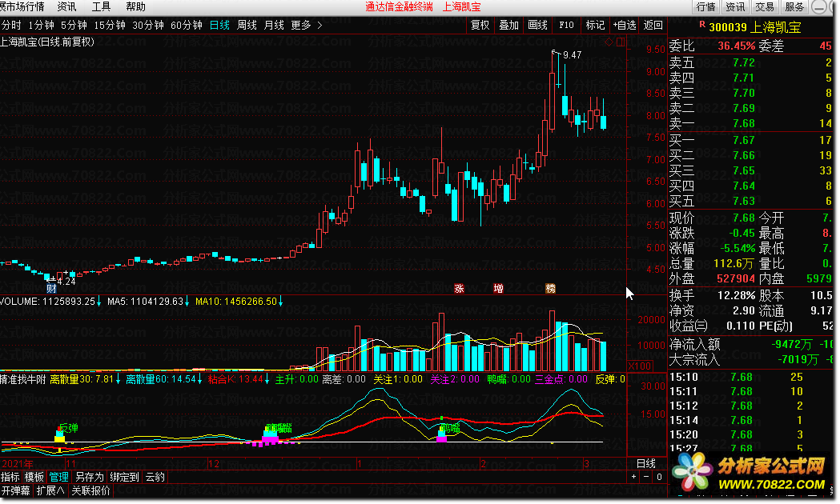Click the 资讯 button at top right
The width and height of the screenshot is (840, 504).
tap(736, 7)
